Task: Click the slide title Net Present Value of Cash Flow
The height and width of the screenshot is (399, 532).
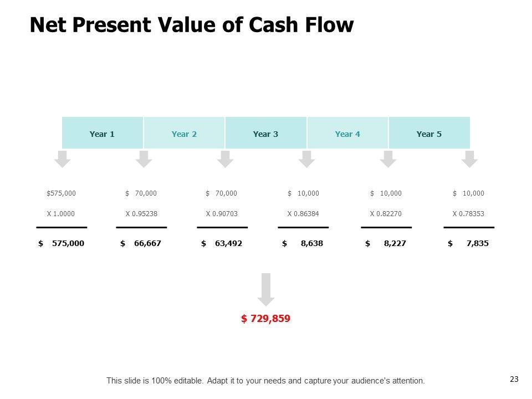Action: click(191, 25)
